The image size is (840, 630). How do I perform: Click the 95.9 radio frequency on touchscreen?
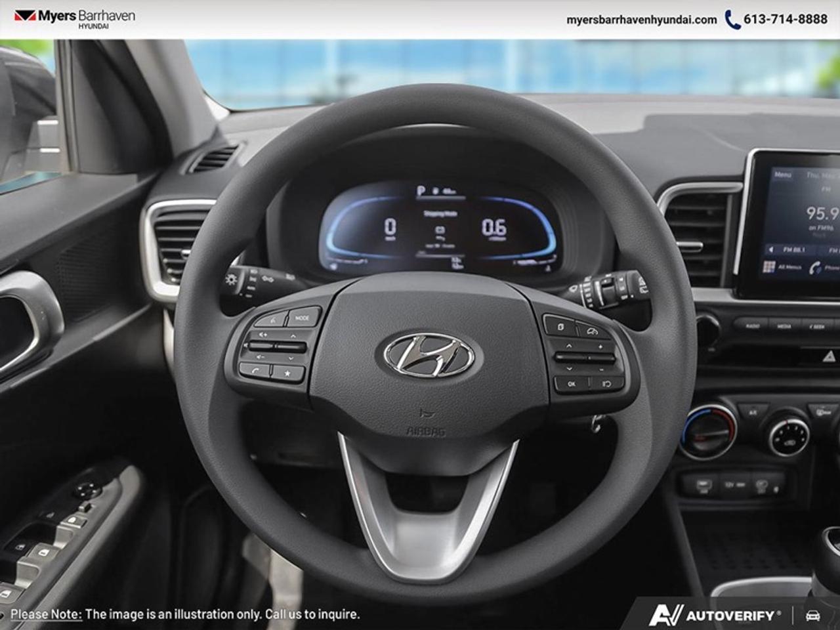point(822,213)
